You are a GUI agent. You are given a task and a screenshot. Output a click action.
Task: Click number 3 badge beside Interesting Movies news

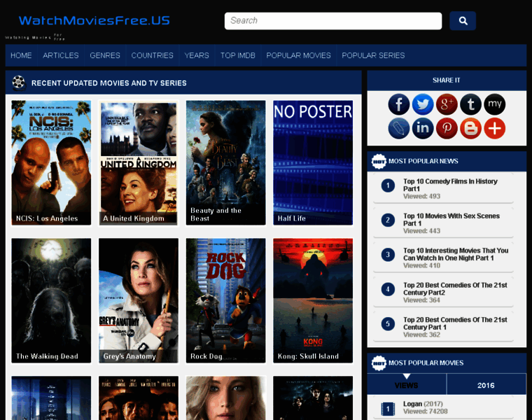click(x=388, y=255)
